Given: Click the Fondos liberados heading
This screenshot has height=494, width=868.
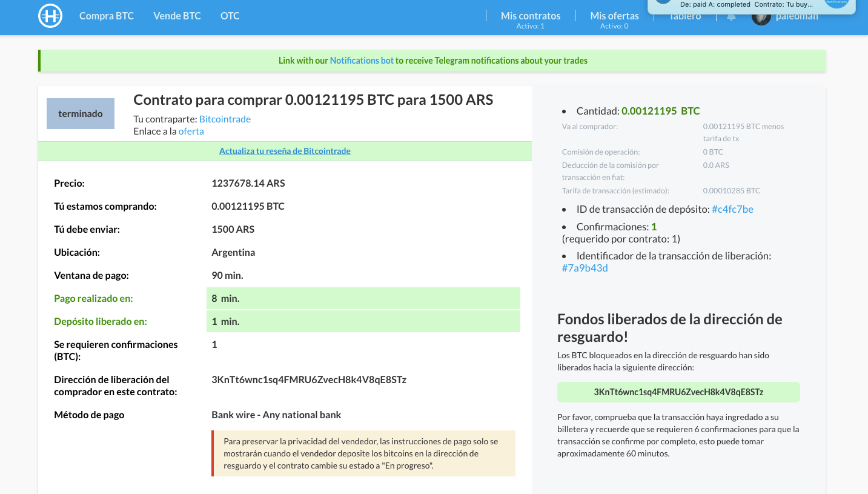Looking at the screenshot, I should [x=670, y=328].
